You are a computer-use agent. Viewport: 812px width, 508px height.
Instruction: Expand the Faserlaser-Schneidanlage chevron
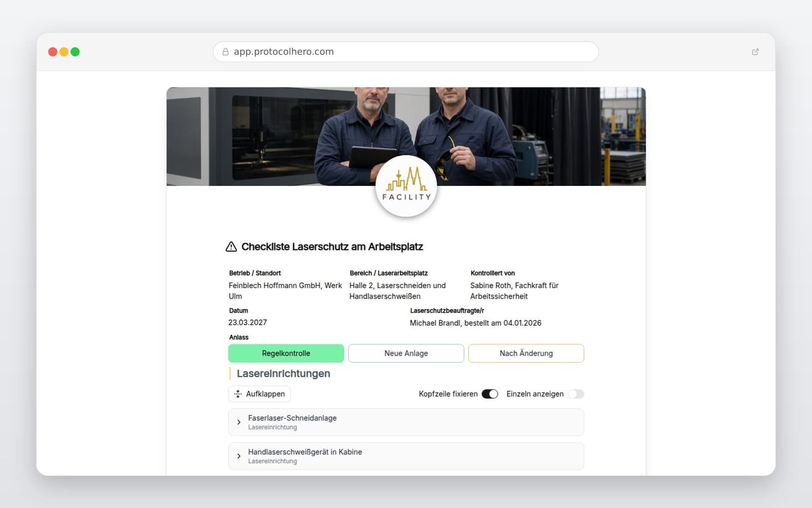pyautogui.click(x=239, y=422)
